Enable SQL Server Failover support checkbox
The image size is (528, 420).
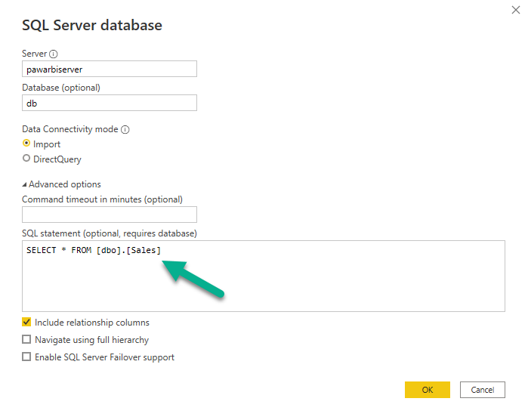[26, 357]
